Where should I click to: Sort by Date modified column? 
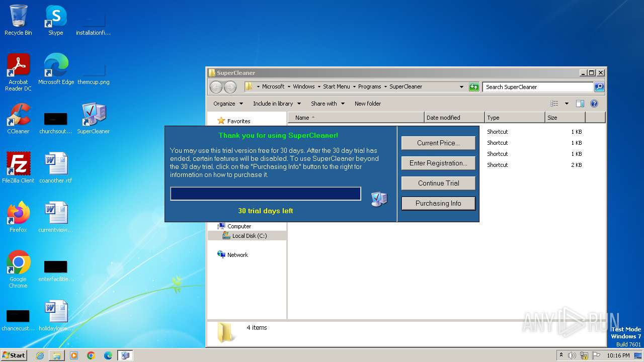click(x=454, y=118)
